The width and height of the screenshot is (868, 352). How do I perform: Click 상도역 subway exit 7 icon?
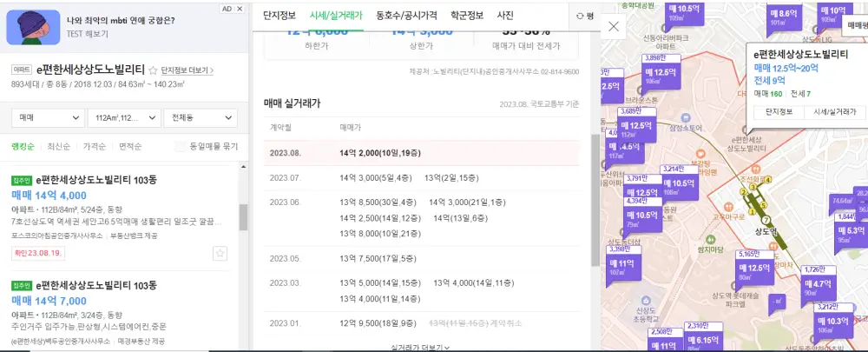click(766, 220)
